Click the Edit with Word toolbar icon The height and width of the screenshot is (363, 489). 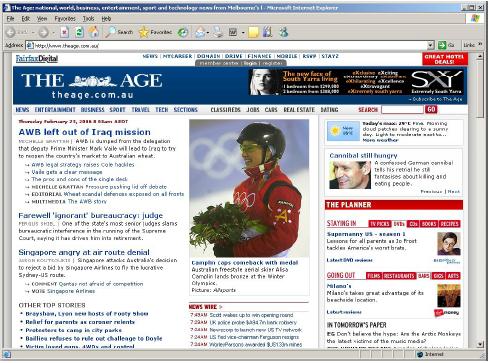point(233,32)
